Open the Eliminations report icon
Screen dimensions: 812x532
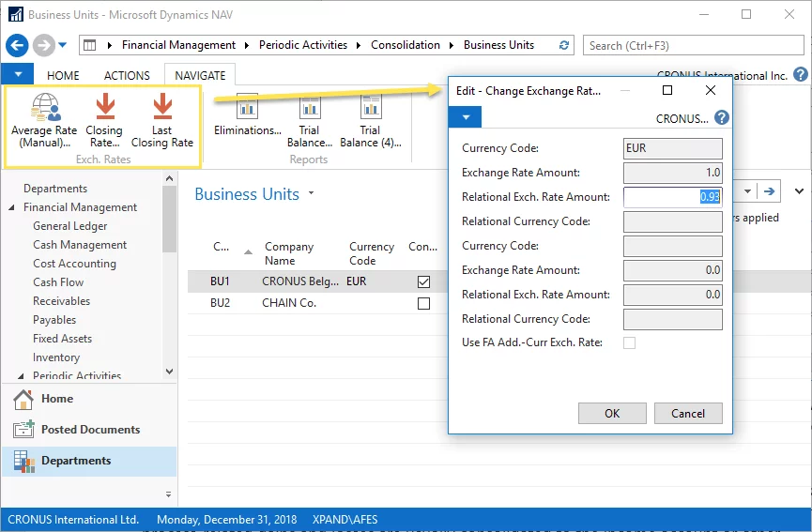coord(247,108)
